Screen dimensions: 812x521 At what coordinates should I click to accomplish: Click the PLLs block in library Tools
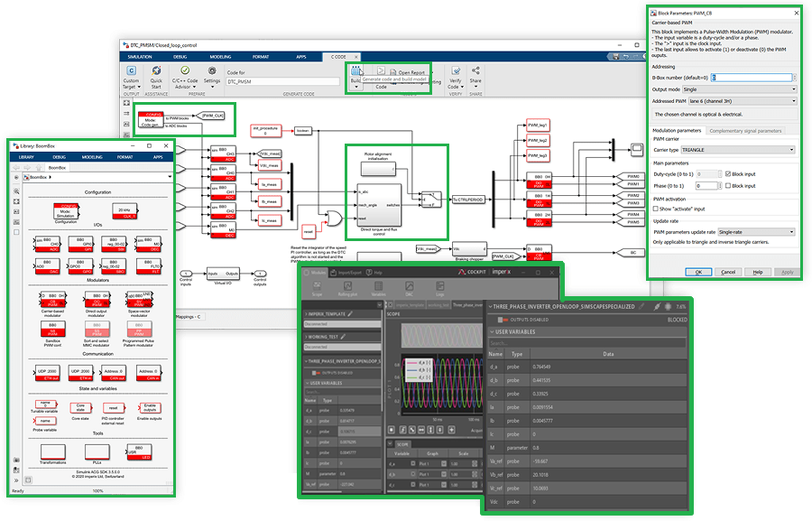click(97, 451)
